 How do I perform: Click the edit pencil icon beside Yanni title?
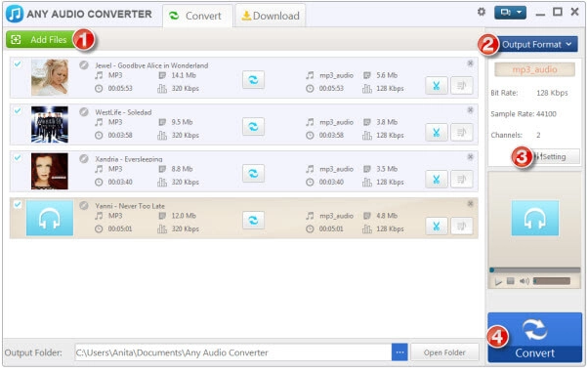click(x=84, y=205)
